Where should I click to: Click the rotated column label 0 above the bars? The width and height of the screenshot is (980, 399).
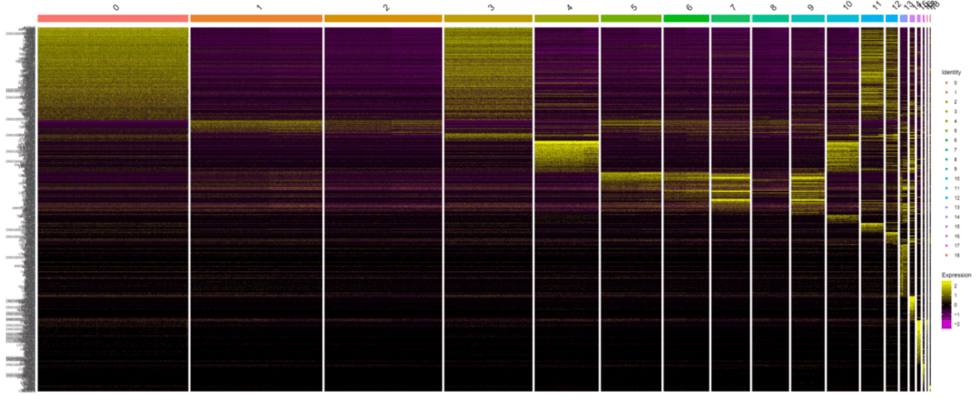(x=115, y=7)
